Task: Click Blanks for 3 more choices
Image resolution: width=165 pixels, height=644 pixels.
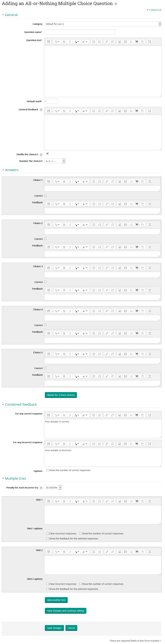Action: (61, 395)
